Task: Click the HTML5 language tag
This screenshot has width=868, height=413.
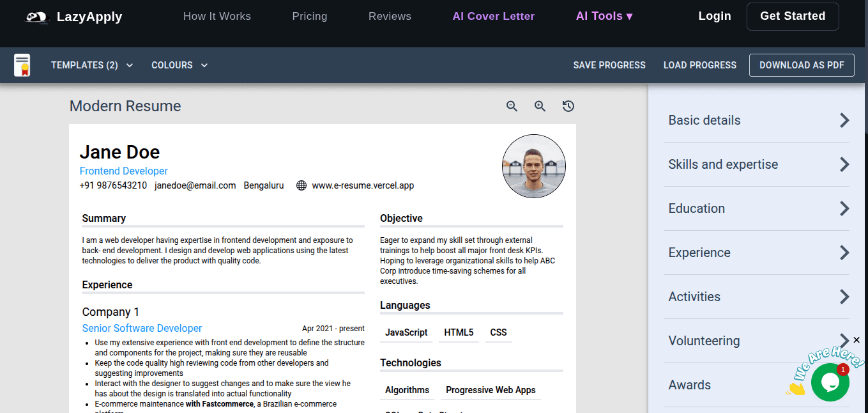Action: (x=459, y=332)
